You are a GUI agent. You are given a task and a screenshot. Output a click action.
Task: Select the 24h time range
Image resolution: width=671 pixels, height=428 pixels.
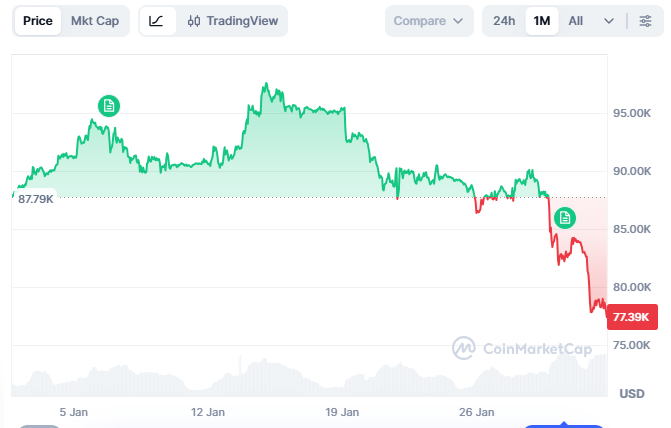click(x=504, y=21)
